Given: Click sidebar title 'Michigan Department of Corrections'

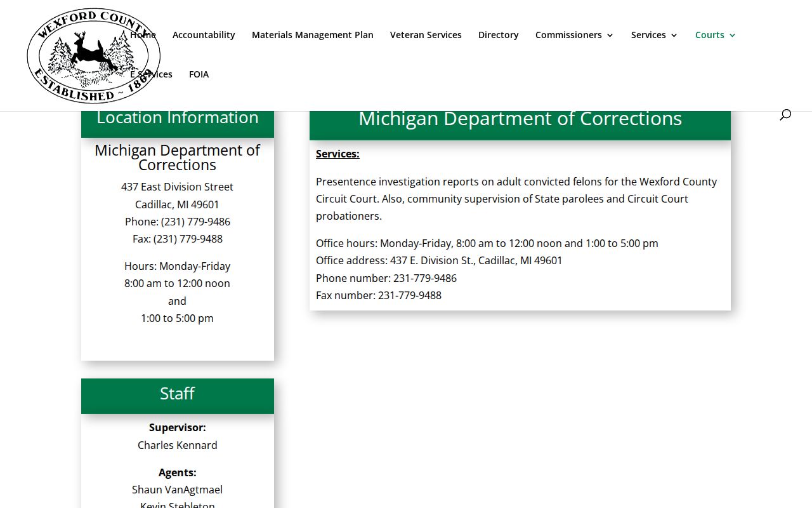Looking at the screenshot, I should 178,157.
